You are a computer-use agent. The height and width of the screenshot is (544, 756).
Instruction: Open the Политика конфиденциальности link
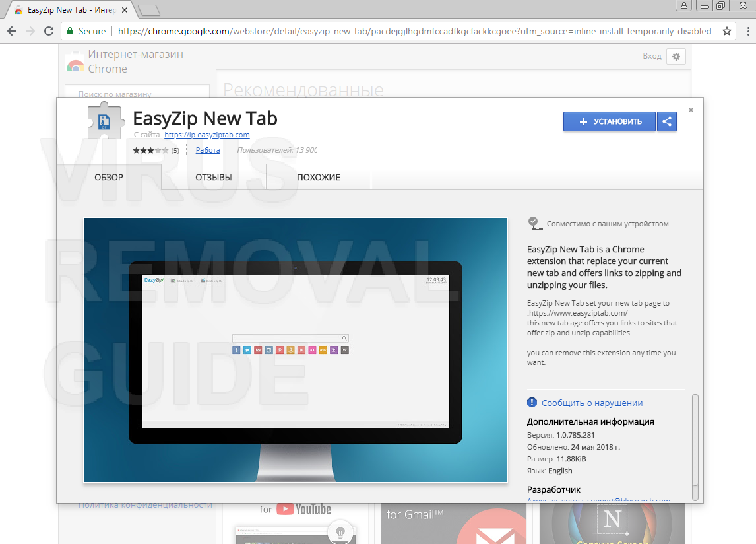pos(145,505)
